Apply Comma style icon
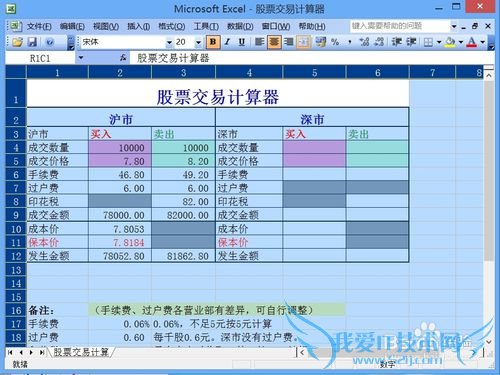500x375 pixels. [350, 42]
